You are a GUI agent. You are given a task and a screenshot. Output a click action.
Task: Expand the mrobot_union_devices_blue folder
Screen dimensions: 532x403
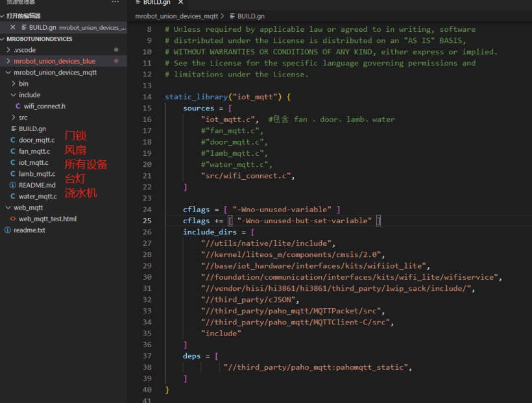click(x=8, y=61)
